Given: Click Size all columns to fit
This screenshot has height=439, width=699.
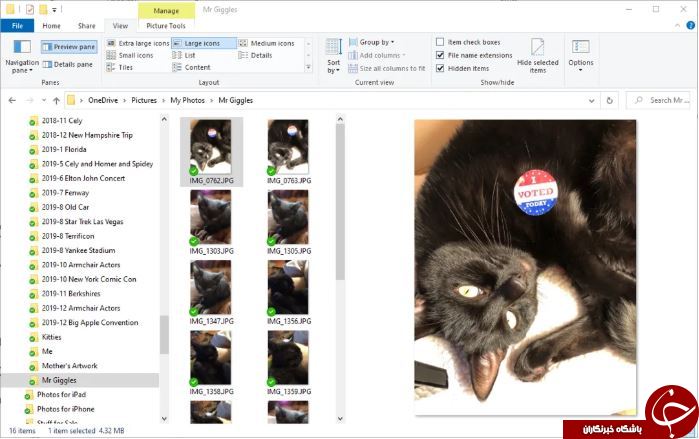Looking at the screenshot, I should pos(387,68).
